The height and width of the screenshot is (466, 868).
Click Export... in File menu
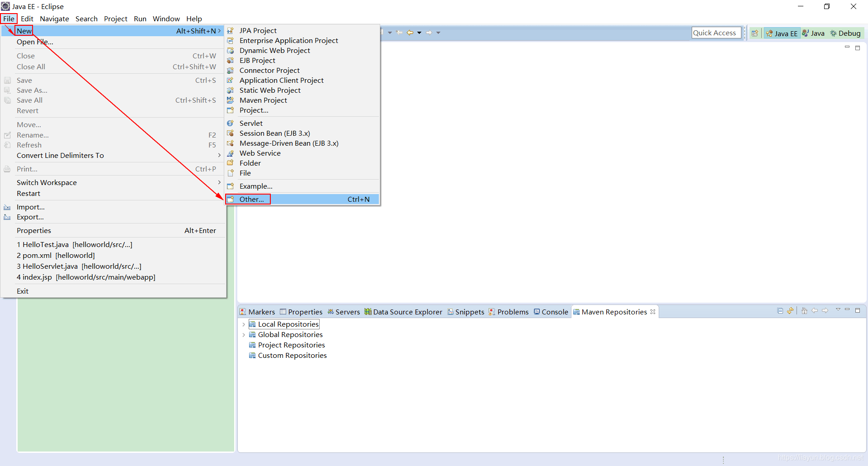click(x=113, y=217)
